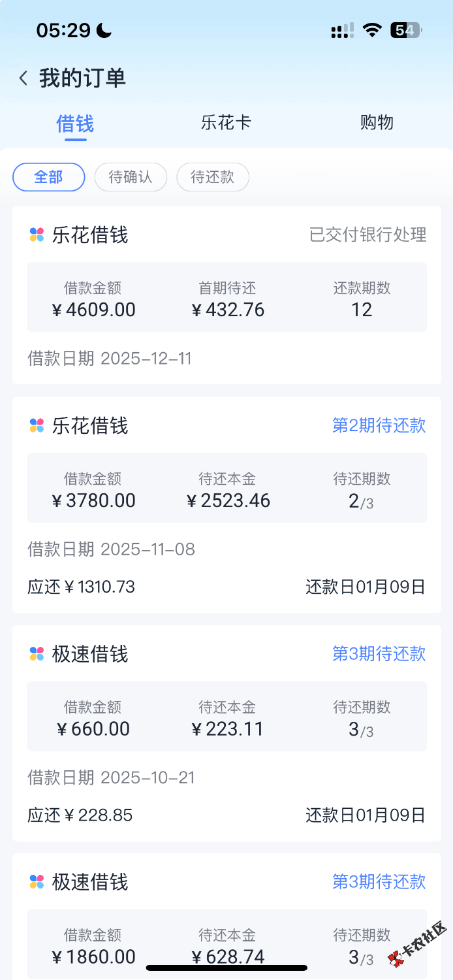453x980 pixels.
Task: Tap the logo icon of the first 乐花借钱 order
Action: pyautogui.click(x=37, y=235)
